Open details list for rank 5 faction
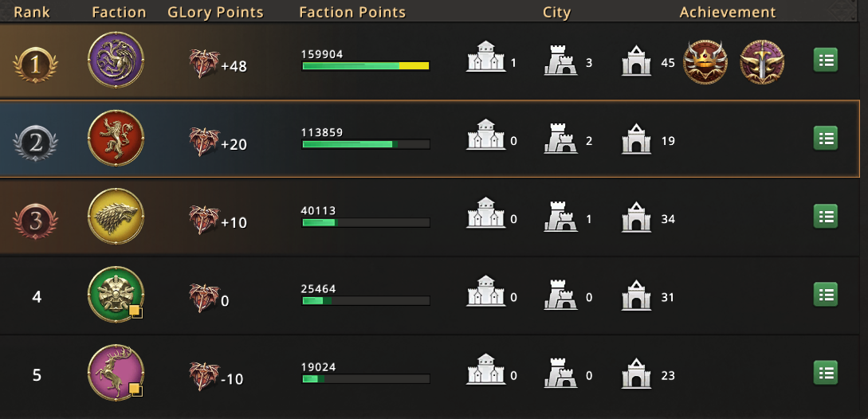This screenshot has height=419, width=868. [826, 373]
